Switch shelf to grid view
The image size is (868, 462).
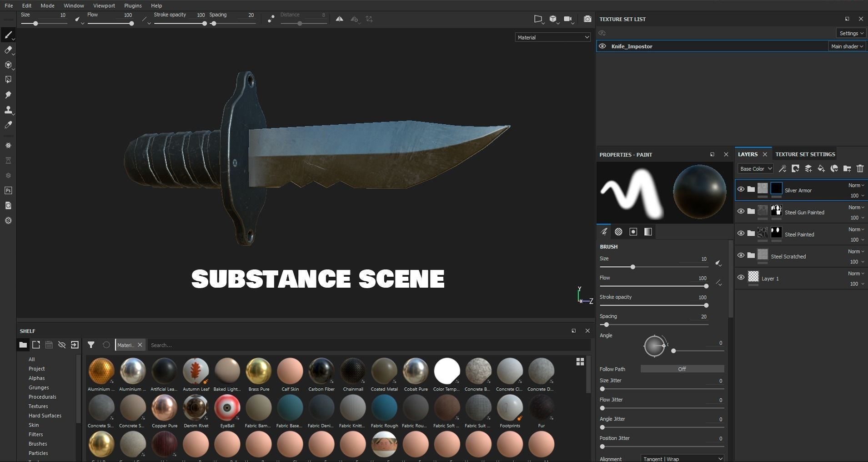click(x=580, y=362)
